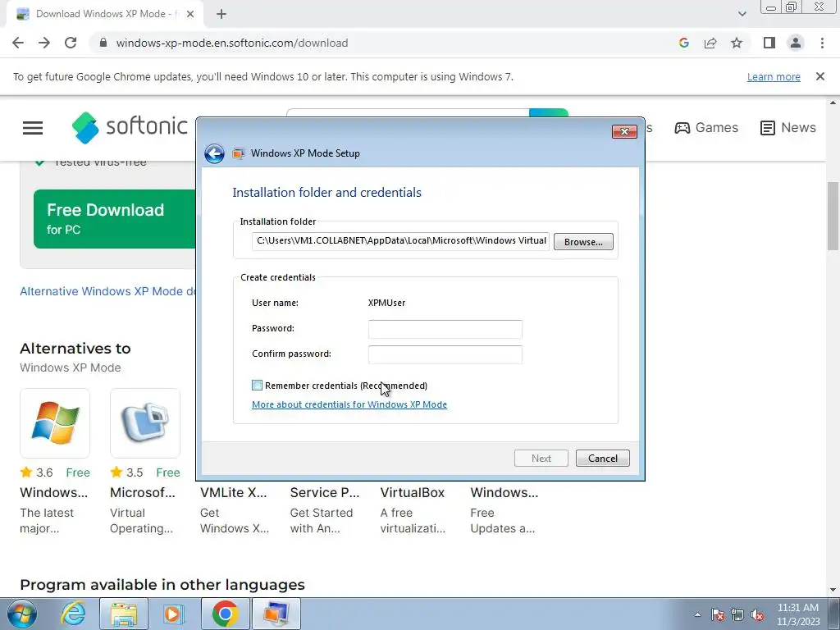Click the muted volume tray icon
Viewport: 840px width, 630px height.
tap(757, 614)
